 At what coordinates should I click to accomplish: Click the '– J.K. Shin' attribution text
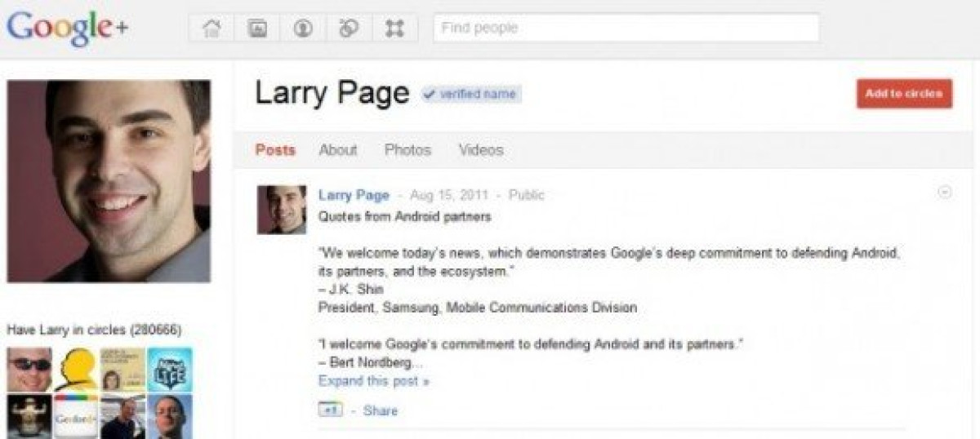[351, 290]
